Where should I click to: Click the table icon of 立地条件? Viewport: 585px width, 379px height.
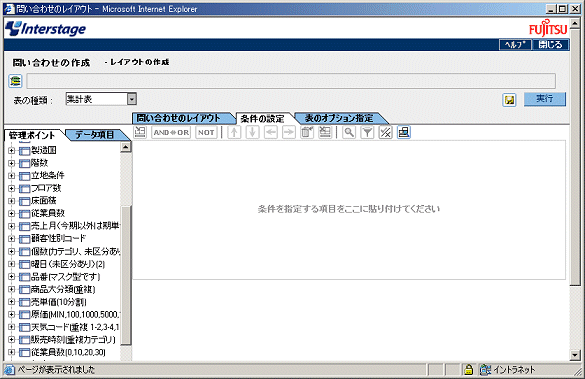coord(24,176)
